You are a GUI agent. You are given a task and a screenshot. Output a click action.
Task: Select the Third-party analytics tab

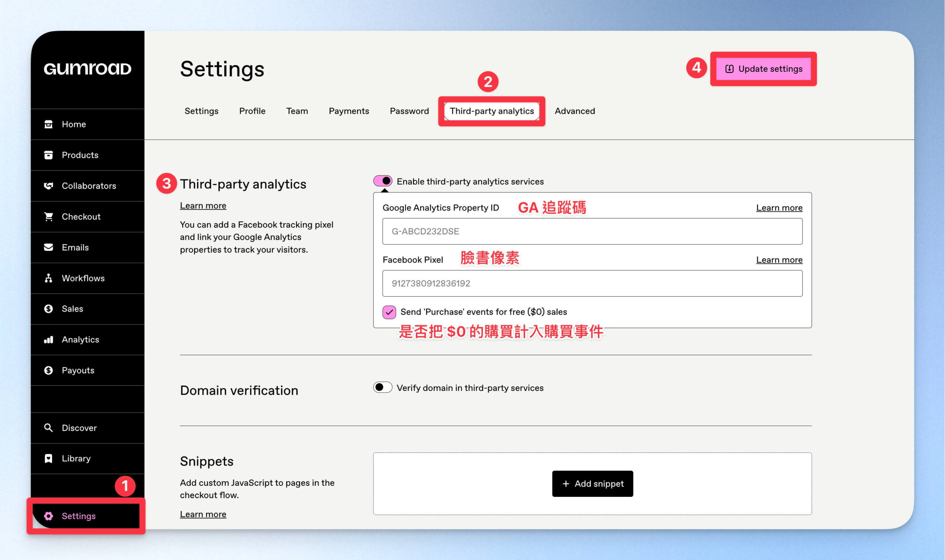click(x=492, y=111)
